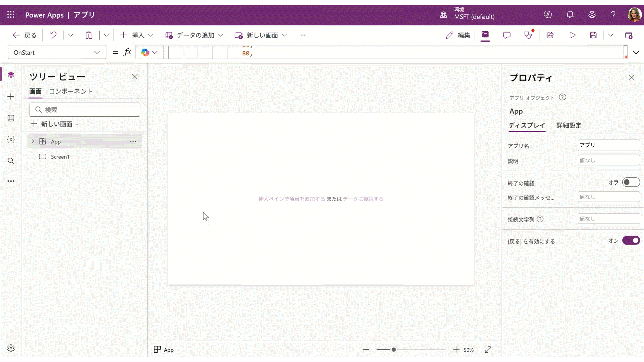Screen dimensions: 644x362
Task: Open the 挿入 menu
Action: [136, 35]
